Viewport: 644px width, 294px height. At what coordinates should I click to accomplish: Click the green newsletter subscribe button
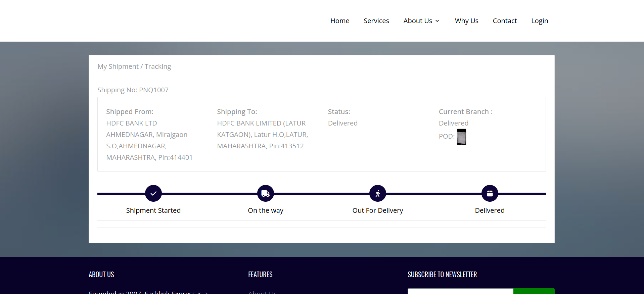tap(534, 291)
